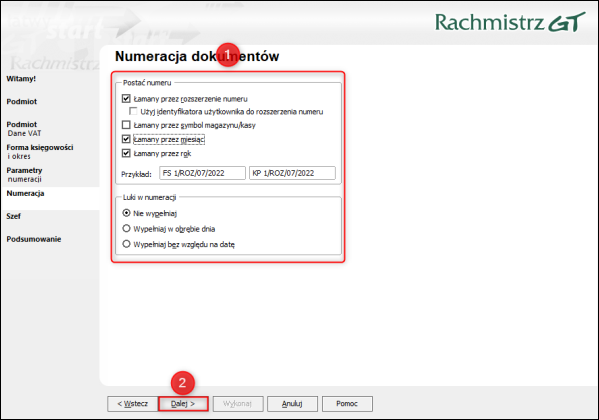
Task: Click the 'Dalej >' button
Action: pyautogui.click(x=183, y=404)
